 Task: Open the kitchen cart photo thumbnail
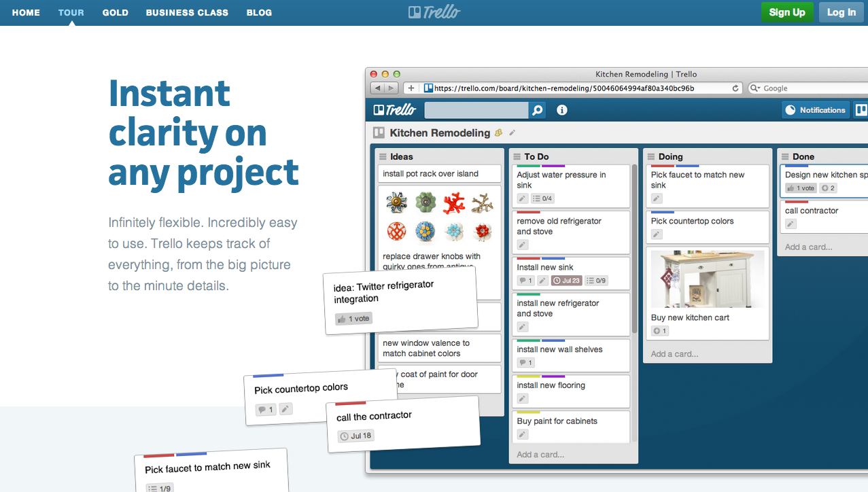click(707, 279)
